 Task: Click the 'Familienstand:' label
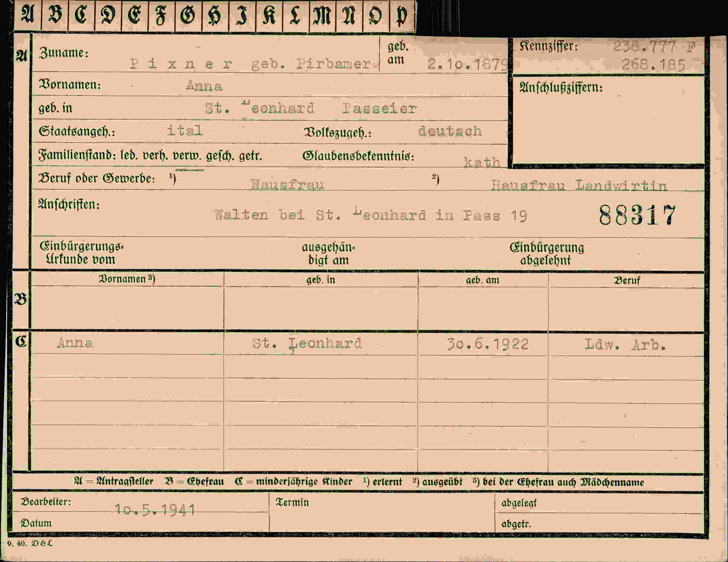point(77,155)
